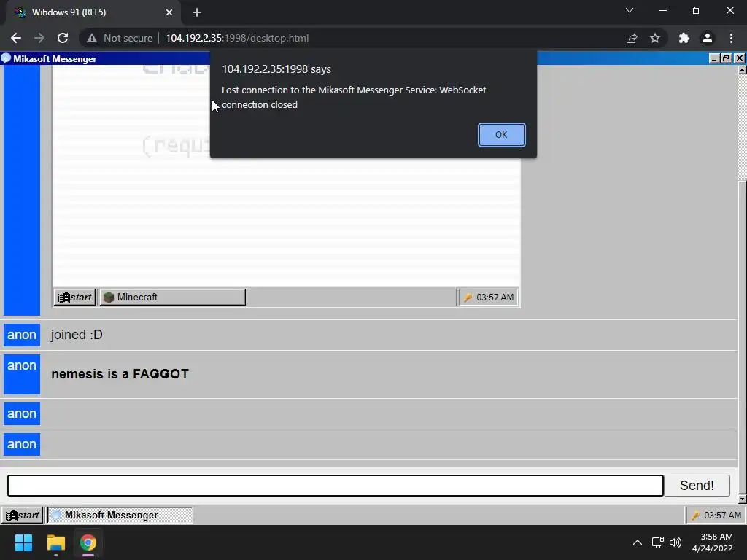This screenshot has width=747, height=560.
Task: Click the Mikasoft Messenger title bar icon
Action: point(6,58)
